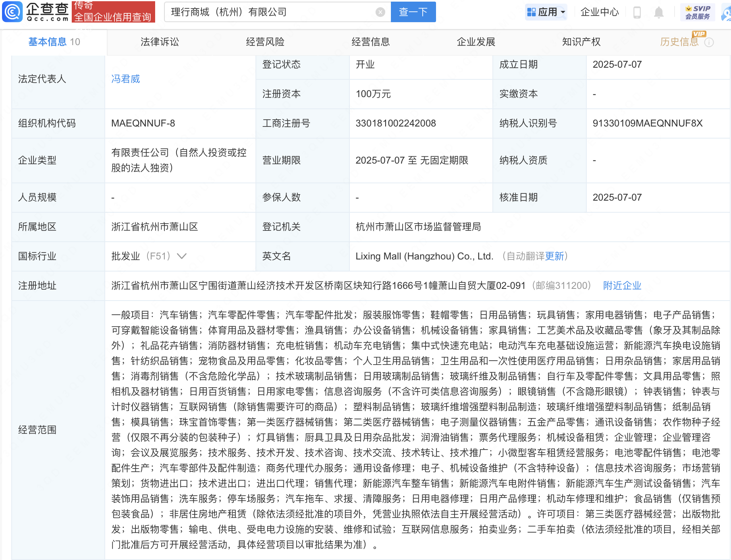This screenshot has height=560, width=731.
Task: Open the mobile phone app icon
Action: pyautogui.click(x=637, y=12)
